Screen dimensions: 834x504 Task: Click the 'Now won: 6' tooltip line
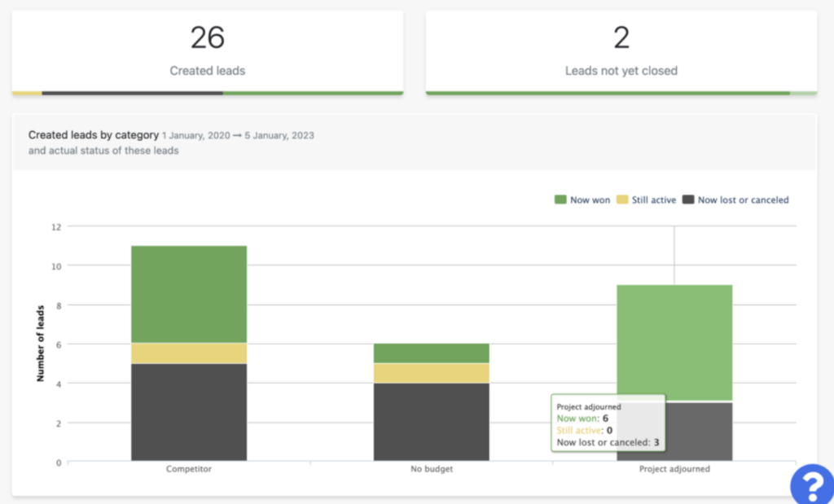tap(582, 419)
